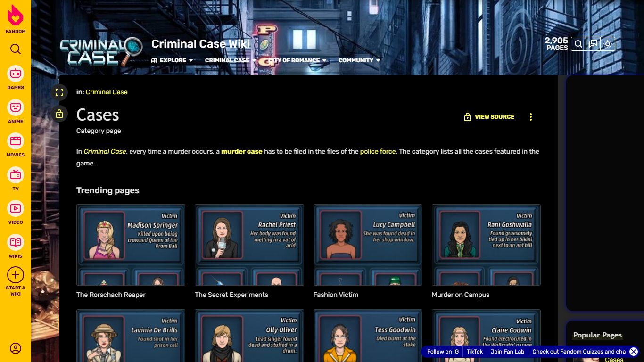This screenshot has width=644, height=362.
Task: Click the TikTok link
Action: pos(475,352)
